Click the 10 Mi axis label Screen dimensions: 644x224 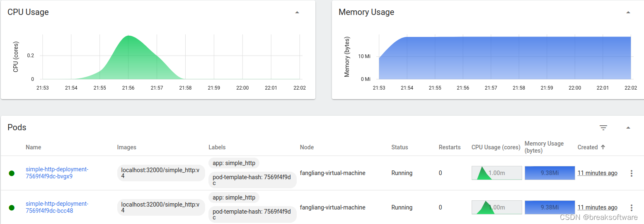coord(365,56)
